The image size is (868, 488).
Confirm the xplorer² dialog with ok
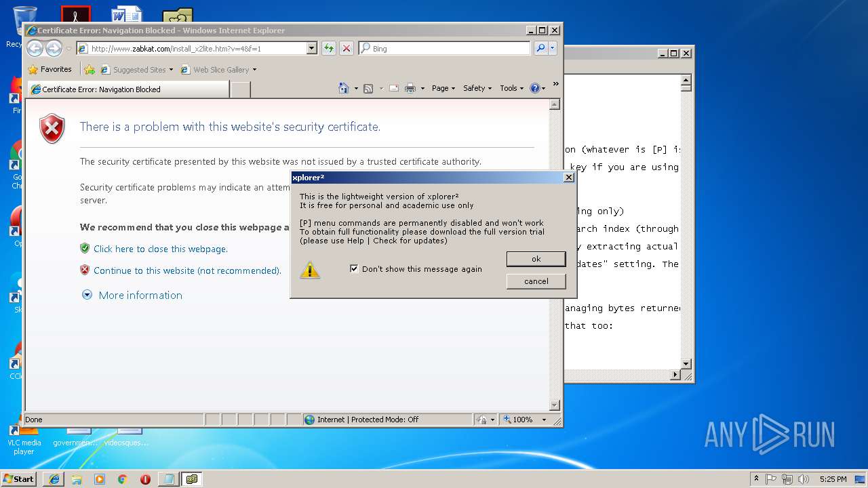pos(536,259)
